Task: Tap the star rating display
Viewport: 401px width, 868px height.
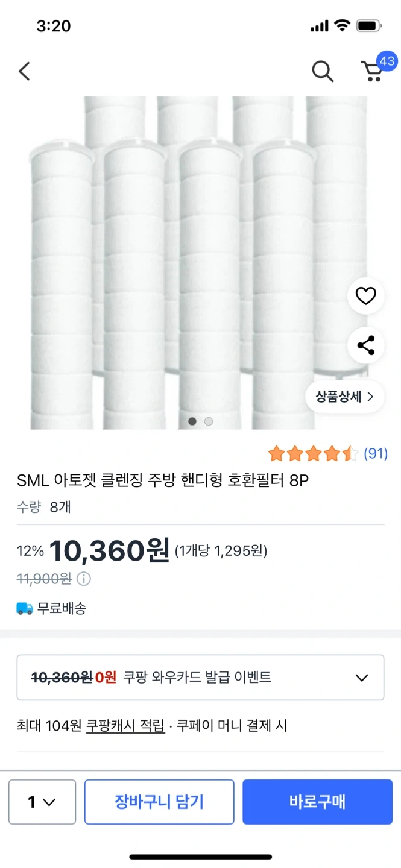Action: (313, 453)
